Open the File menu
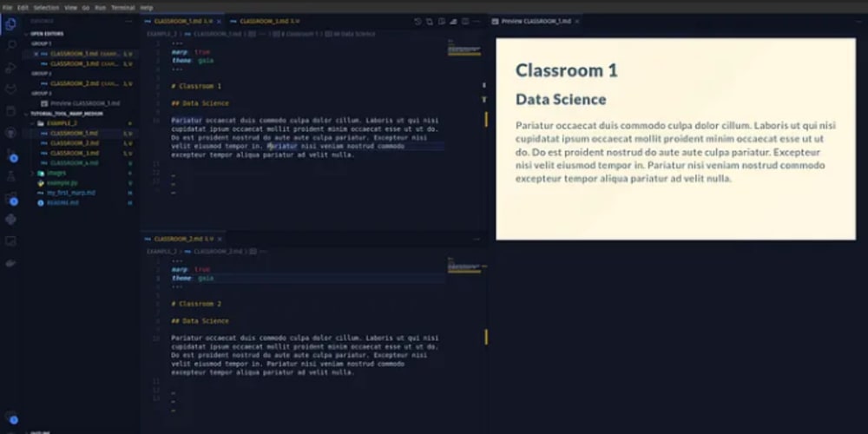This screenshot has width=868, height=434. coord(7,8)
